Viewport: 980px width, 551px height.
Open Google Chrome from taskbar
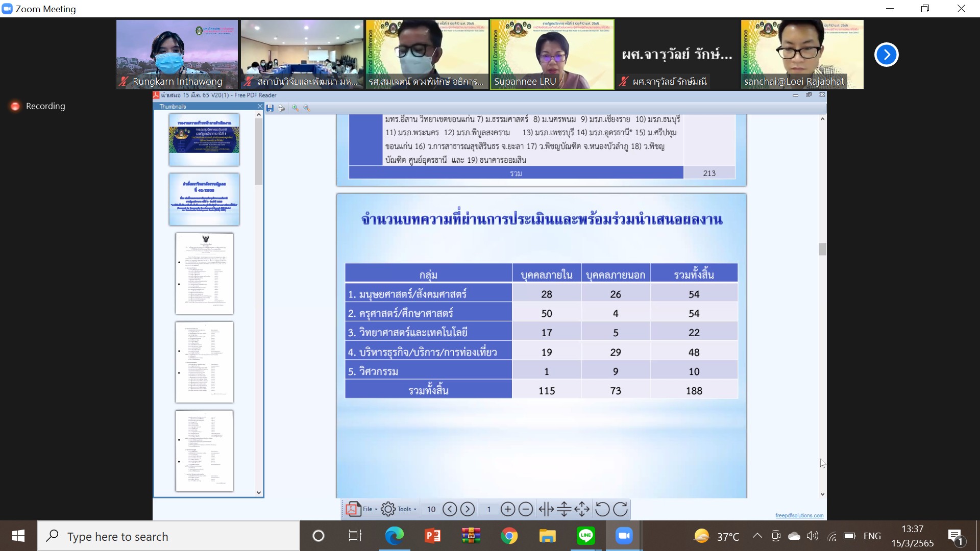509,536
